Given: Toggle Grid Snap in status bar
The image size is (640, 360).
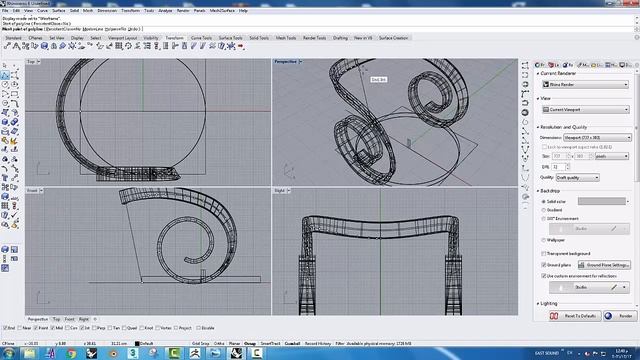Looking at the screenshot, I should 200,344.
